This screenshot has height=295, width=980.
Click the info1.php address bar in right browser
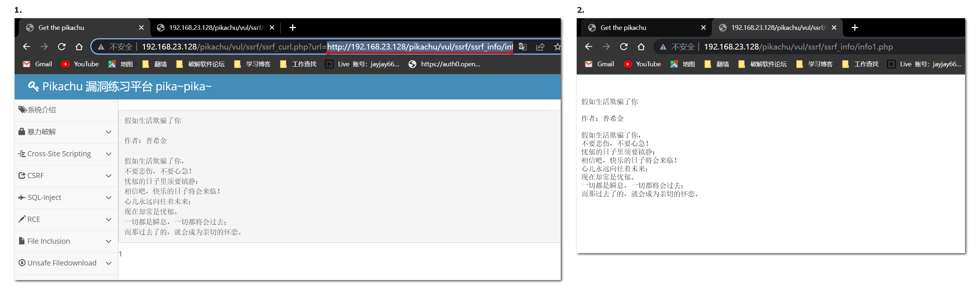click(x=798, y=47)
